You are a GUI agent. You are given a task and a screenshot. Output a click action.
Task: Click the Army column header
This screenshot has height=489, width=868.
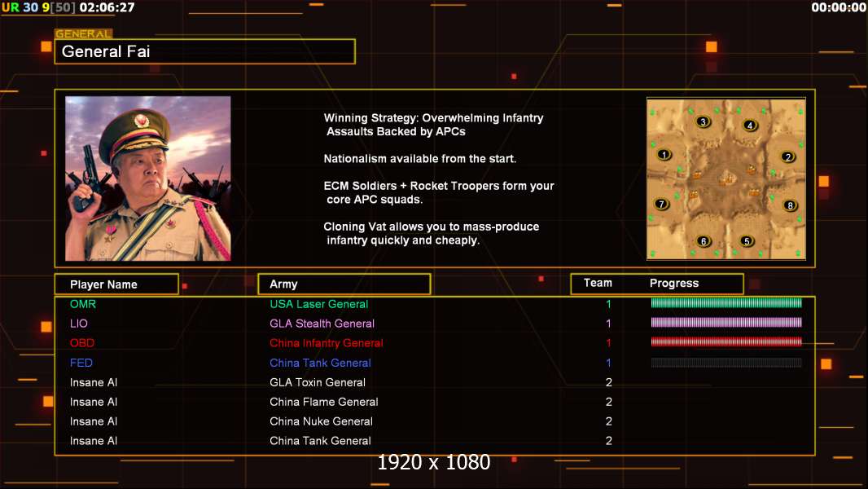coord(344,284)
